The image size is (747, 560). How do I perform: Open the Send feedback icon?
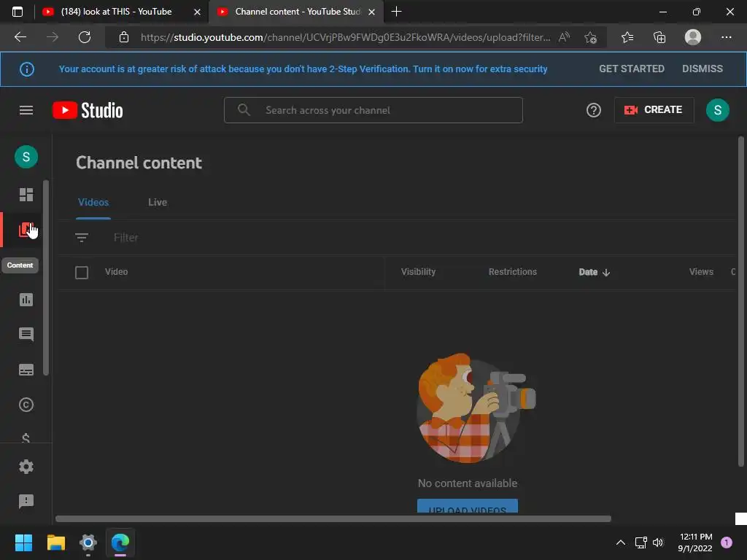click(x=26, y=501)
